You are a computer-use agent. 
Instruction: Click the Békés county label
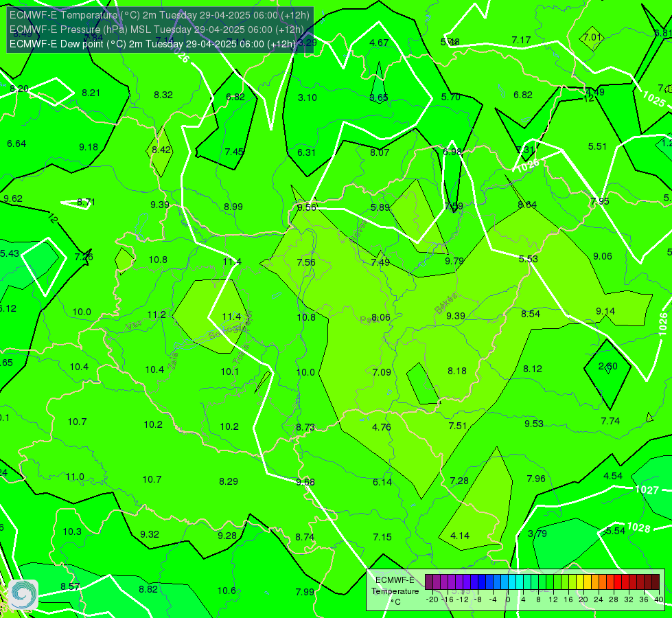pos(445,304)
